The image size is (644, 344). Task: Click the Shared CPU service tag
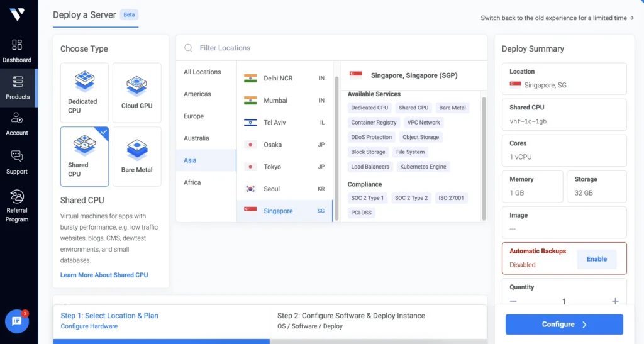pos(414,108)
